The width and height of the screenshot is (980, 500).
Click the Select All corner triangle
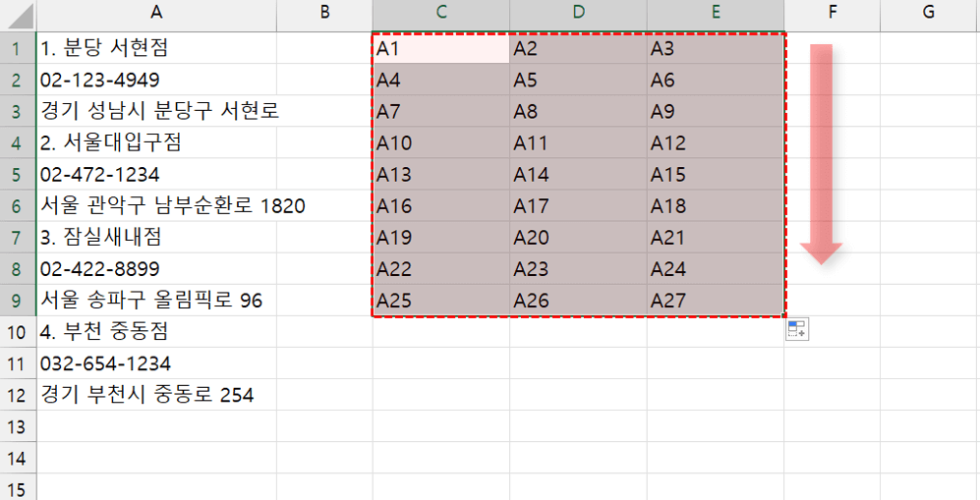[x=18, y=16]
